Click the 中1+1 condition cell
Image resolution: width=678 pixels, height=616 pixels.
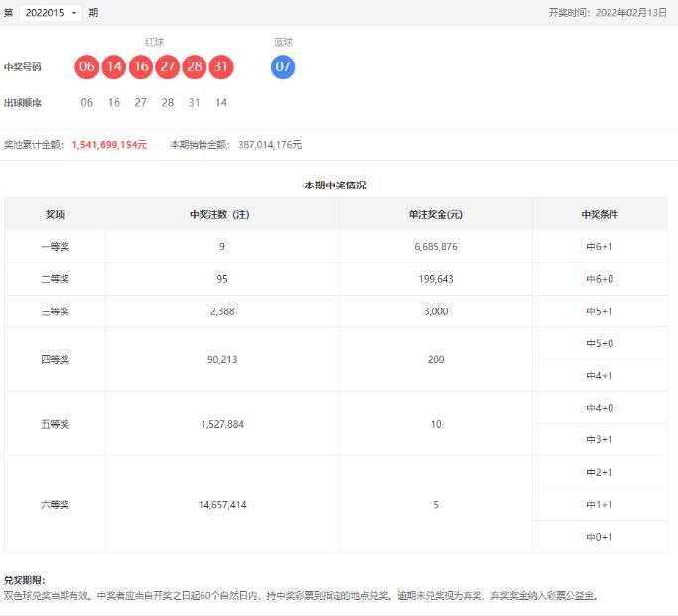(600, 505)
